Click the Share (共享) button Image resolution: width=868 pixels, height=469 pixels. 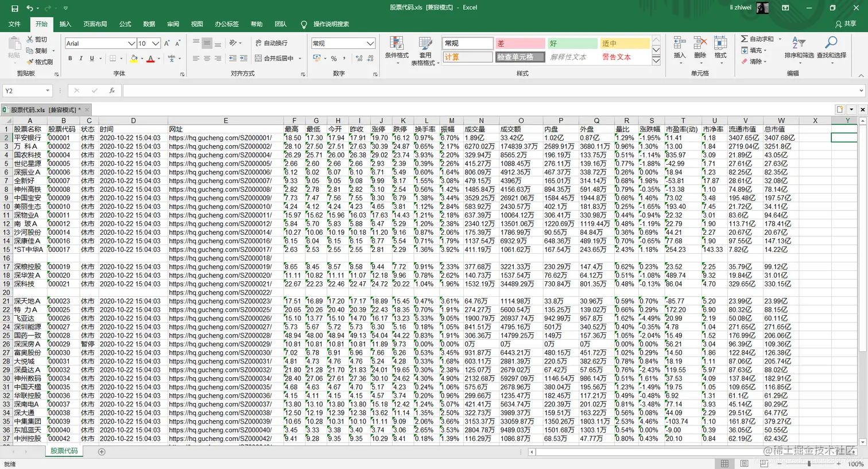(846, 24)
